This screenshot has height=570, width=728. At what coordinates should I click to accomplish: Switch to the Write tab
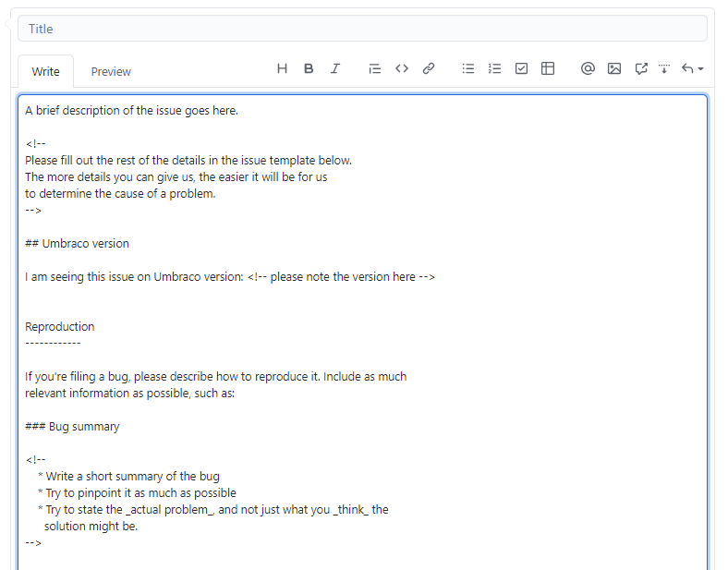[45, 71]
